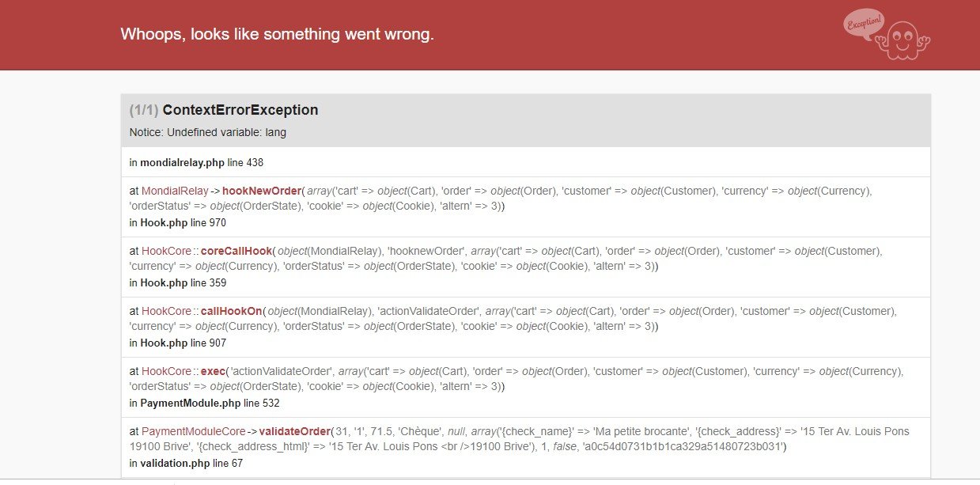Image resolution: width=980 pixels, height=485 pixels.
Task: Click the PaymentModuleCore class name
Action: tap(194, 431)
